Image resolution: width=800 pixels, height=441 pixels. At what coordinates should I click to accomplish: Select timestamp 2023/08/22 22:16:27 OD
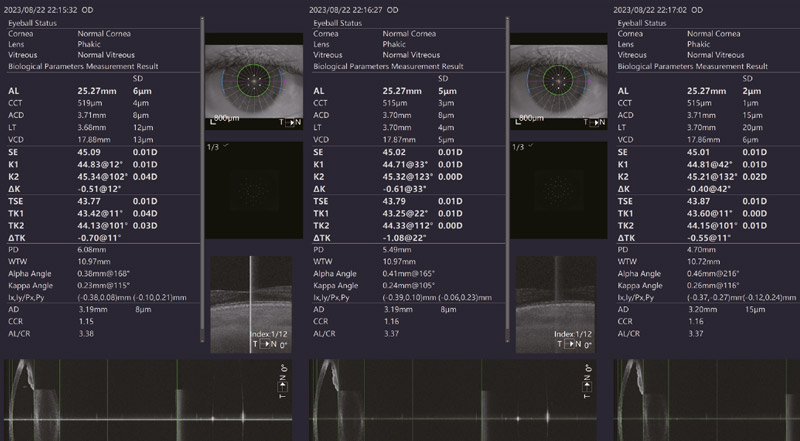pyautogui.click(x=354, y=10)
